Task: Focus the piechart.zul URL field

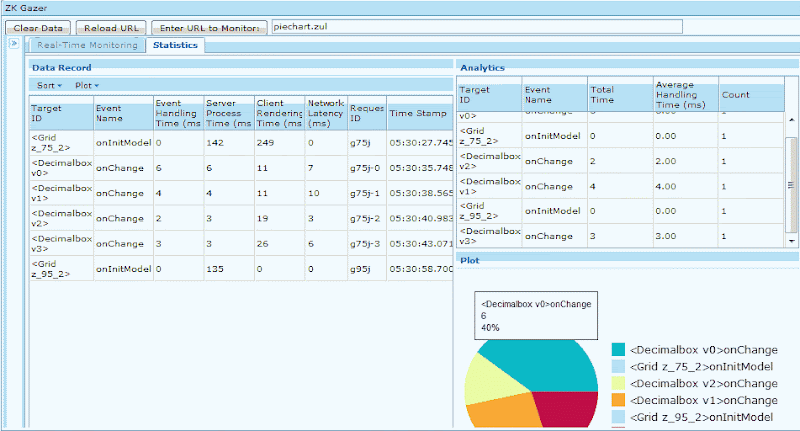Action: point(477,27)
